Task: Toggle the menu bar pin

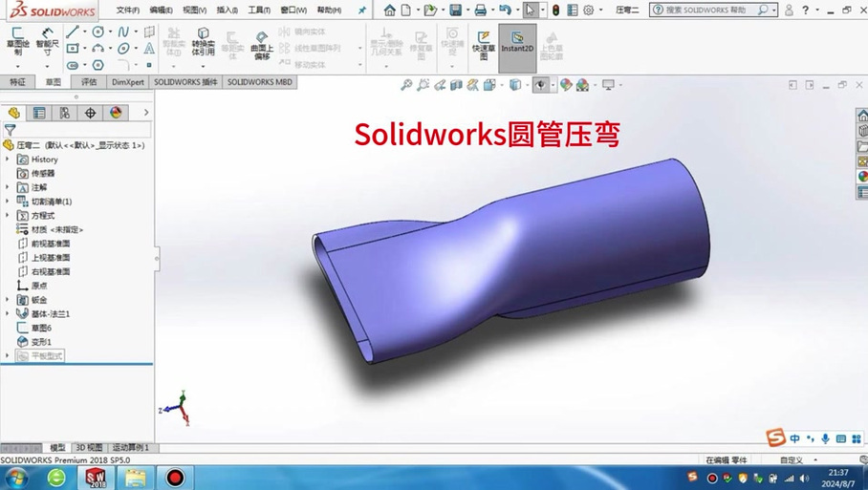Action: tap(362, 10)
